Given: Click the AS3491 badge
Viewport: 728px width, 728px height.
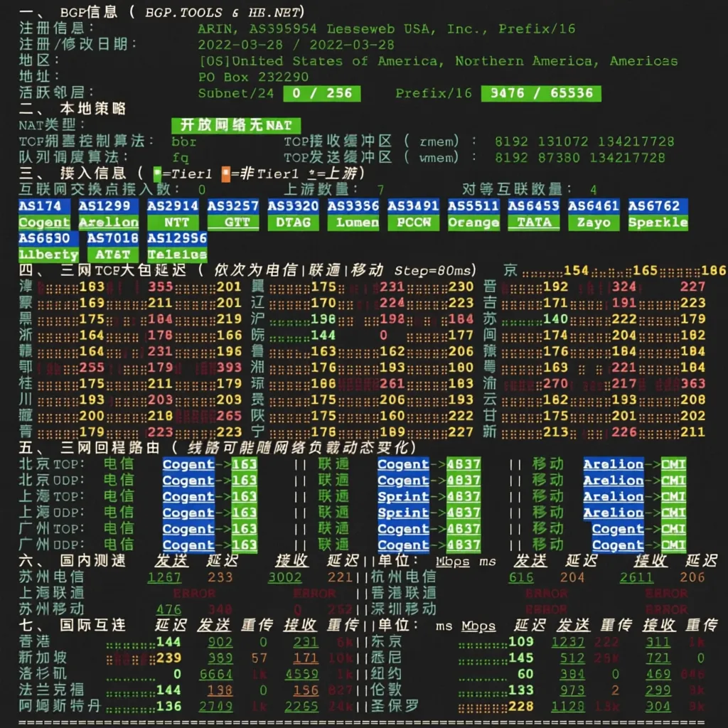Looking at the screenshot, I should 414,205.
